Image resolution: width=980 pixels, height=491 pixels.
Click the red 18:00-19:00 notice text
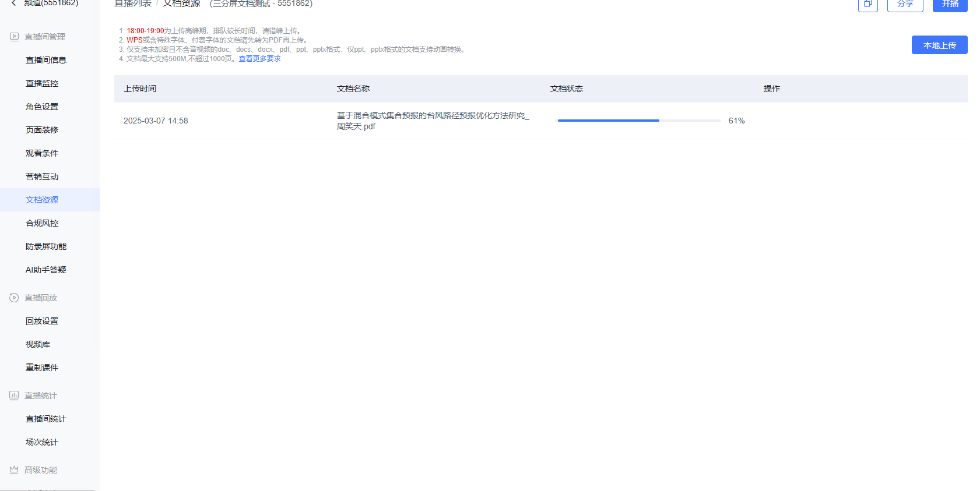[x=145, y=31]
